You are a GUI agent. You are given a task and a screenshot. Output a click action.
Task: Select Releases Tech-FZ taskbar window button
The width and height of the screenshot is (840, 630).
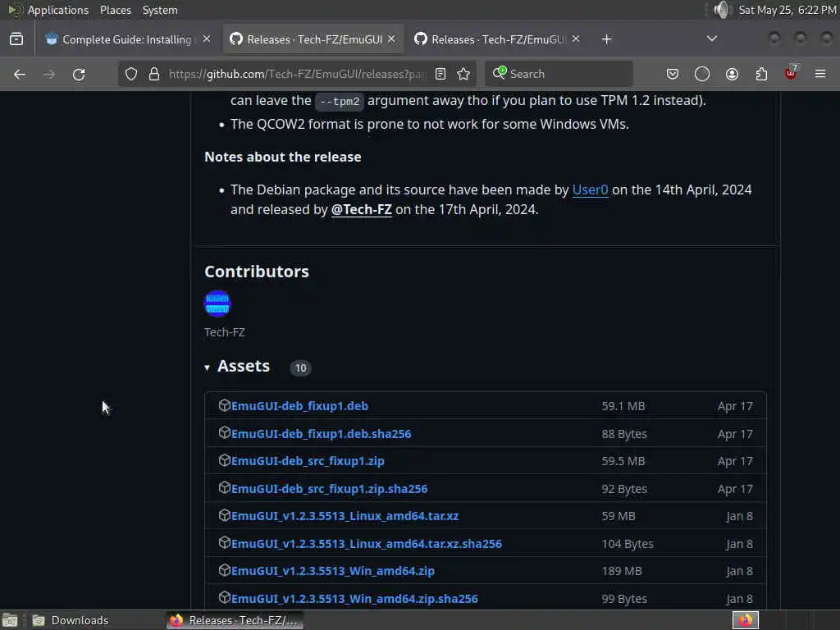[235, 620]
